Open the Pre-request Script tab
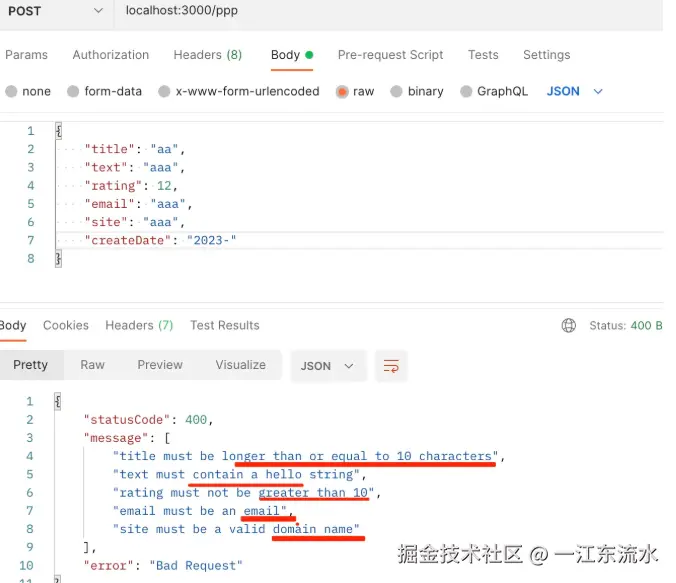 coord(391,55)
